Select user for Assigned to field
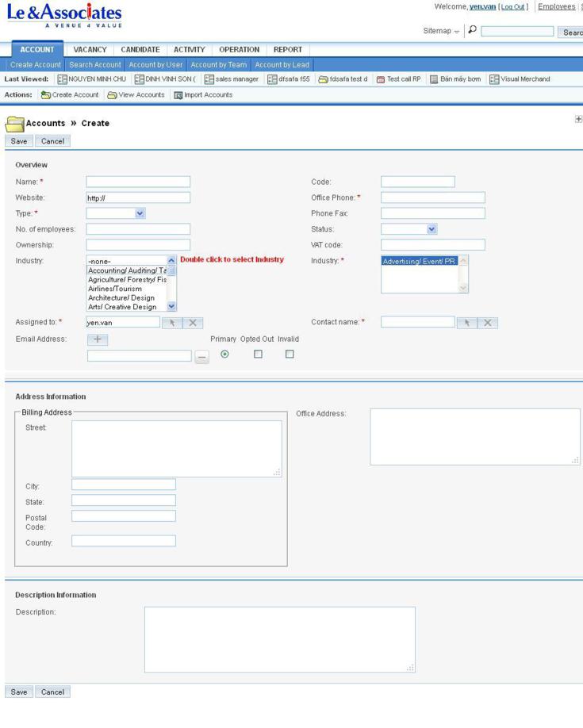The width and height of the screenshot is (583, 728). tap(172, 323)
